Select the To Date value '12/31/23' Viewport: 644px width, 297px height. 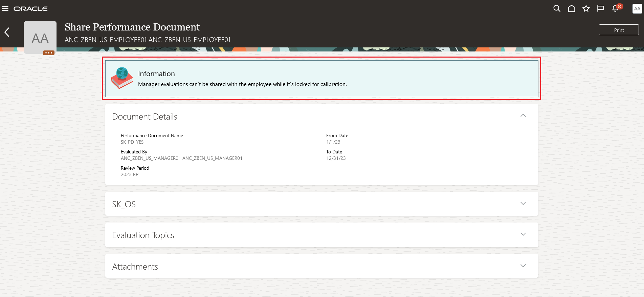point(336,158)
